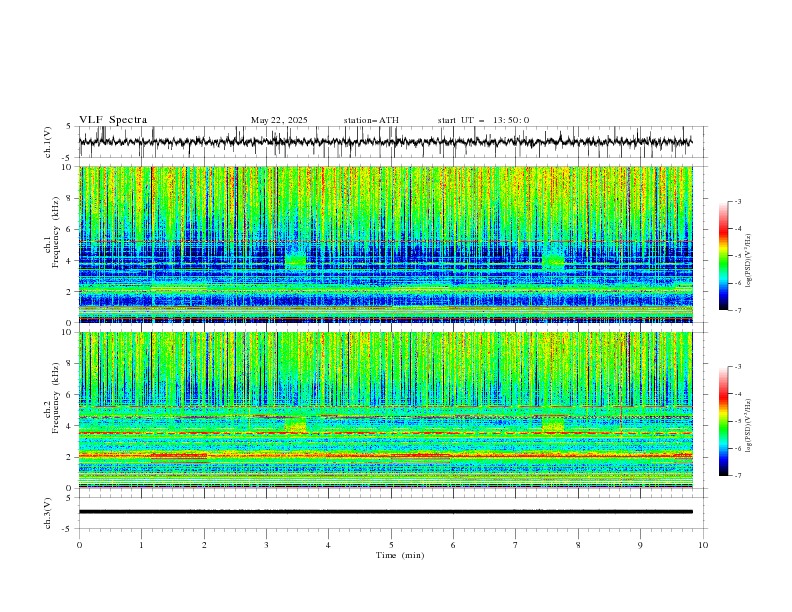This screenshot has height=612, width=792.
Task: Click inside the ch.2 spectrogram panel
Action: tap(386, 410)
